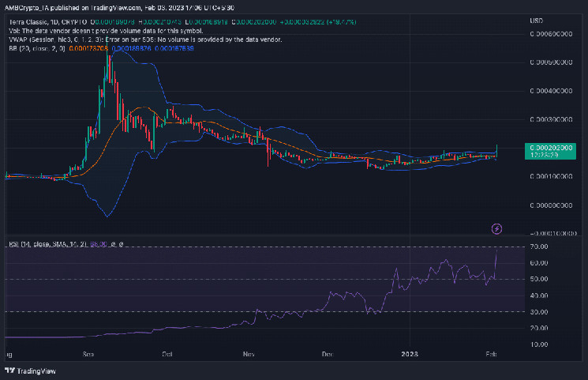Viewport: 588px width, 380px height.
Task: Click the purple lightning bolt icon
Action: pos(496,228)
